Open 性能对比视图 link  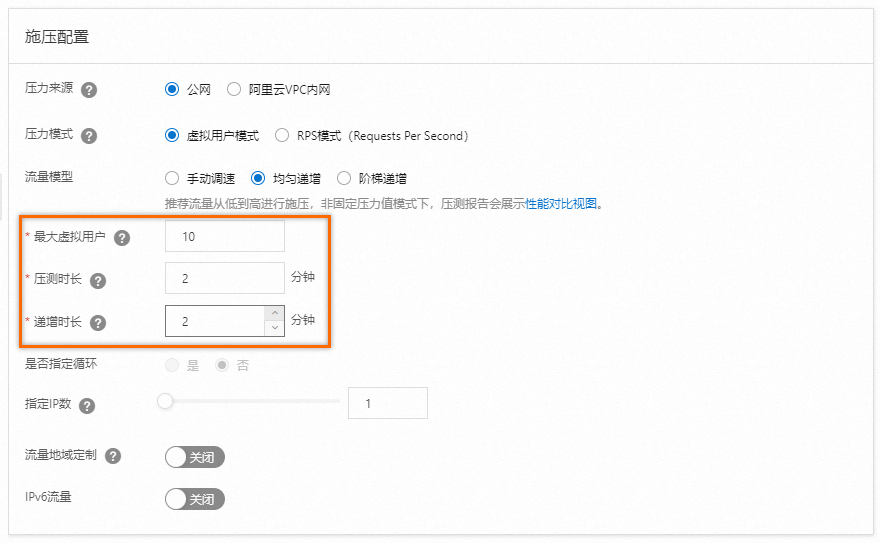[x=561, y=204]
